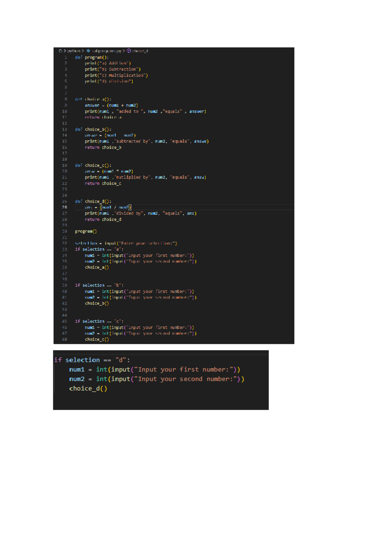The width and height of the screenshot is (392, 554).
Task: Click line number 1 in the gutter
Action: [x=66, y=57]
